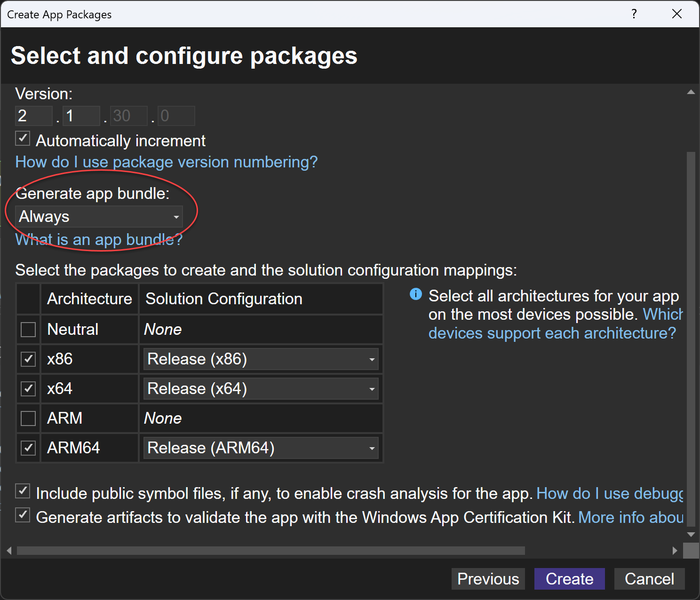This screenshot has height=600, width=700.
Task: Click the Create button
Action: click(569, 579)
